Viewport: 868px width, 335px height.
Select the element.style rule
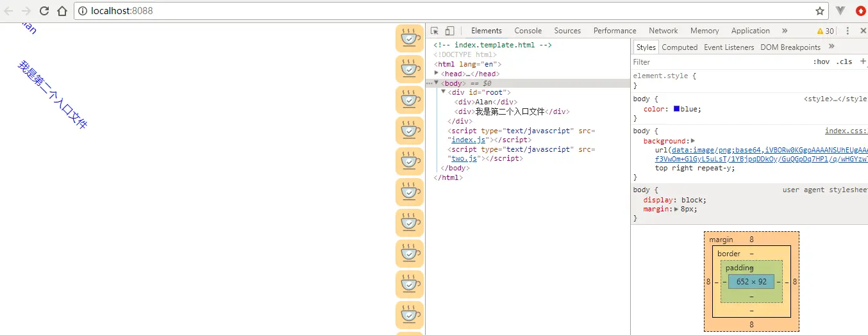pyautogui.click(x=664, y=76)
